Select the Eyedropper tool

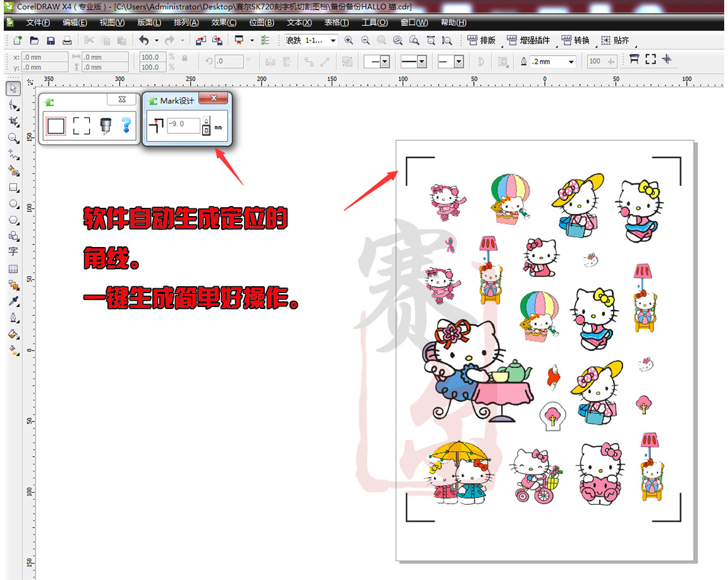tap(13, 301)
